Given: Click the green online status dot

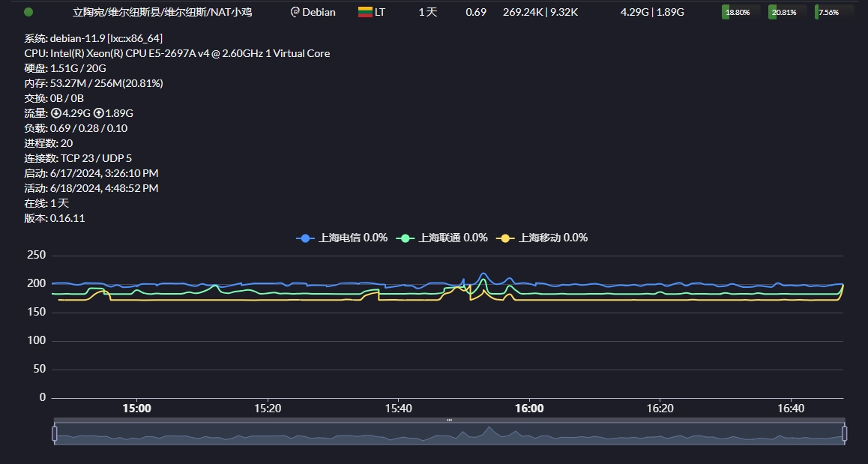Looking at the screenshot, I should coord(28,12).
